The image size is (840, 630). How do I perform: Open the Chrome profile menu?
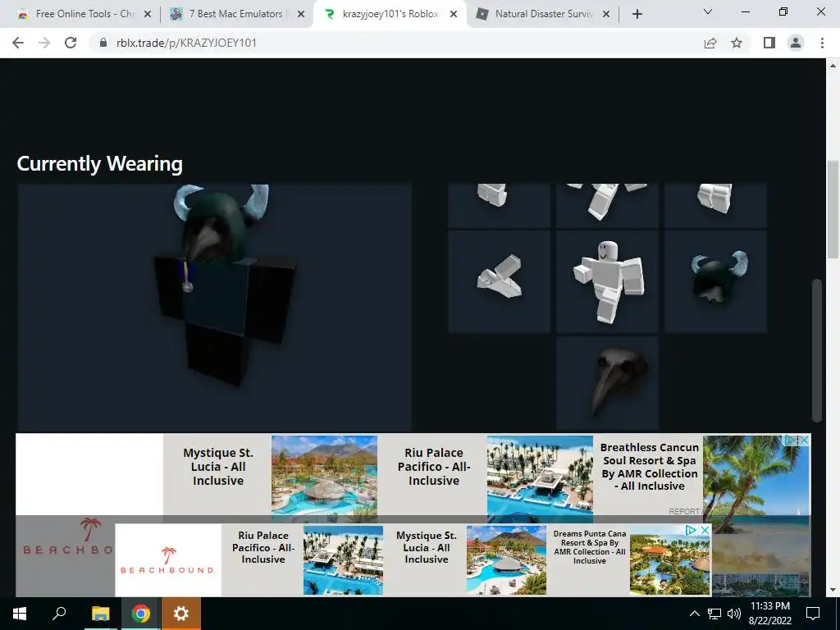pos(796,43)
